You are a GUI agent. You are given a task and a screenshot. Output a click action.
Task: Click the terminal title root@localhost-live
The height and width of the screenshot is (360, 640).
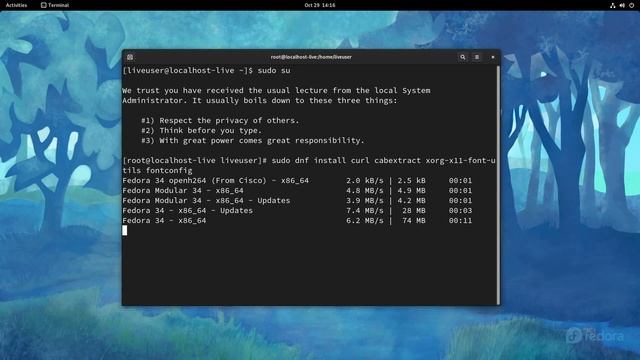tap(311, 57)
